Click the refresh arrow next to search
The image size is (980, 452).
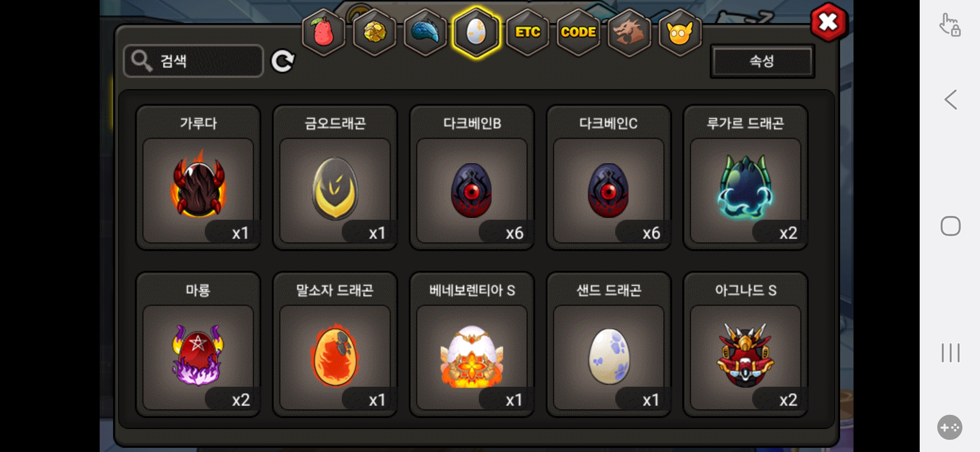(283, 62)
